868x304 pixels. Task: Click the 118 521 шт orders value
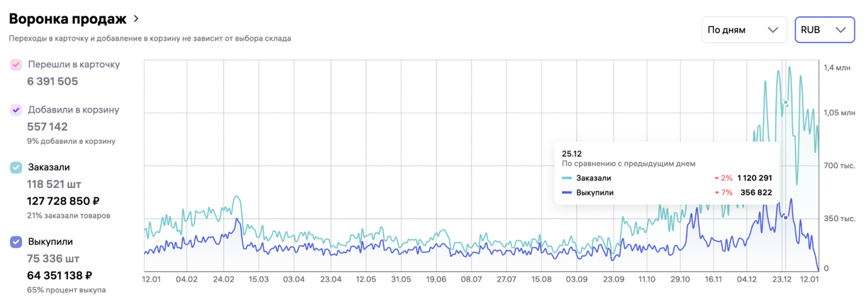click(x=54, y=185)
